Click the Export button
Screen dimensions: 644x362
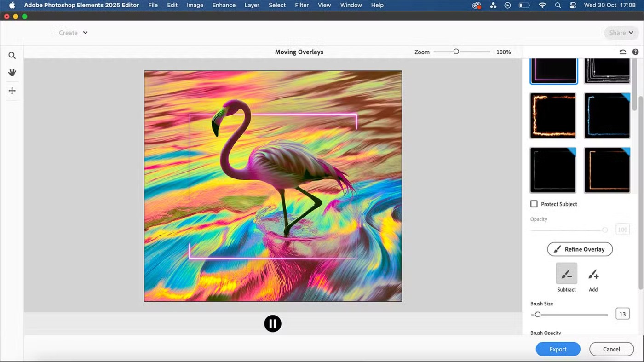click(x=558, y=349)
